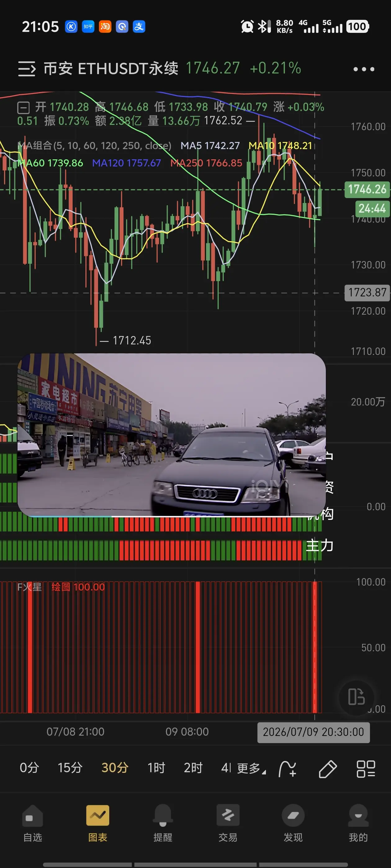Tap the floating video thumbnail with Audi car

pos(171,434)
